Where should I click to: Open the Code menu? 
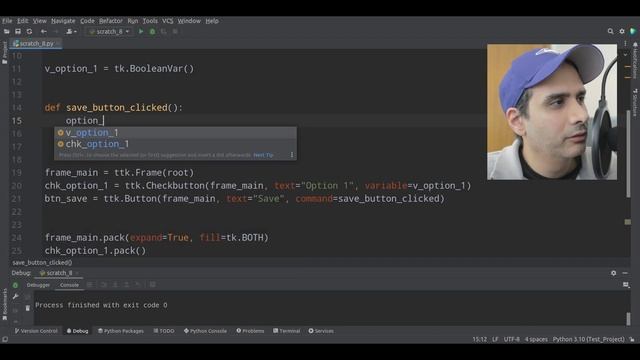[87, 21]
